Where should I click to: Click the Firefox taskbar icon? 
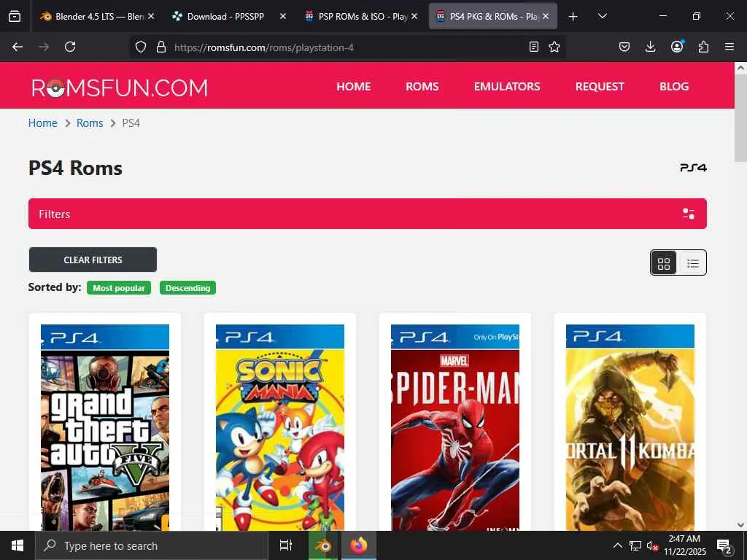coord(359,545)
